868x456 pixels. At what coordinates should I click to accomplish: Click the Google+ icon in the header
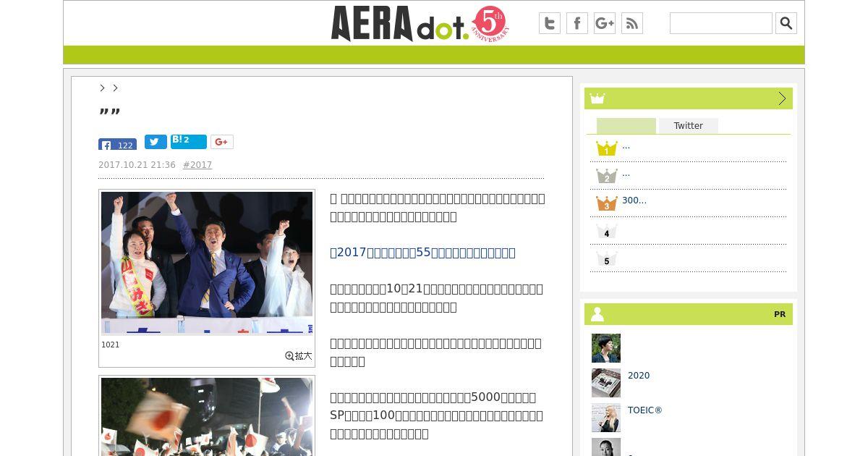click(605, 23)
